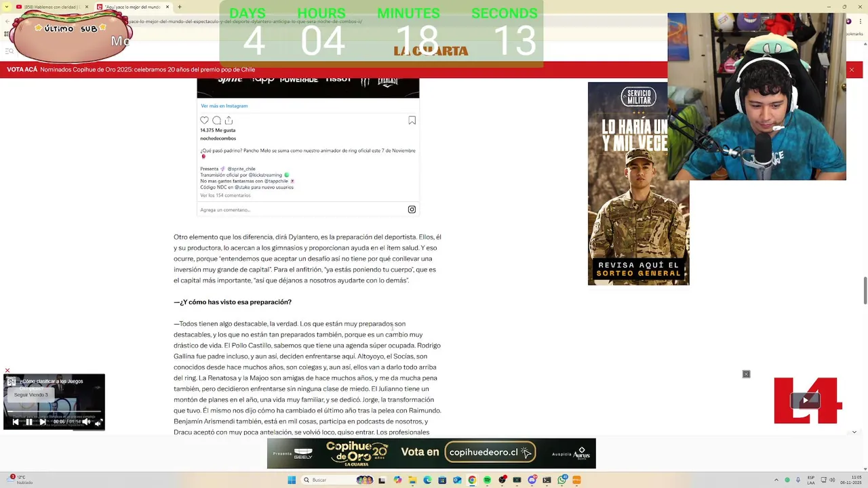Viewport: 868px width, 488px height.
Task: Click the page vertical scrollbar thumb
Action: (865, 291)
